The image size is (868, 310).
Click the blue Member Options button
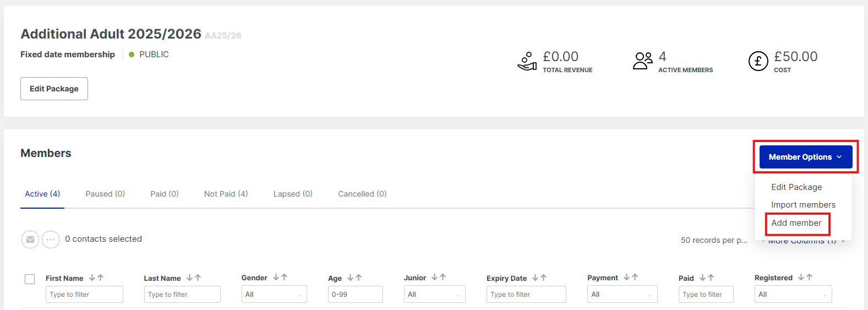pyautogui.click(x=805, y=157)
